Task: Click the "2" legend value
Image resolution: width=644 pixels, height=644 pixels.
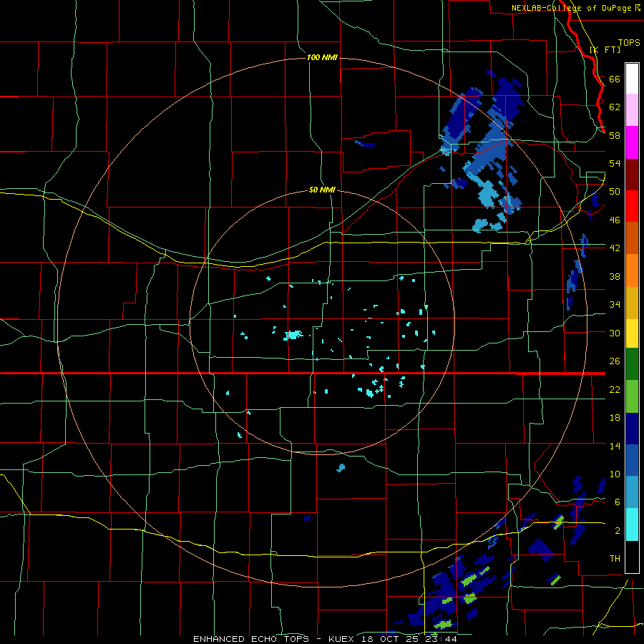Action: tap(618, 530)
